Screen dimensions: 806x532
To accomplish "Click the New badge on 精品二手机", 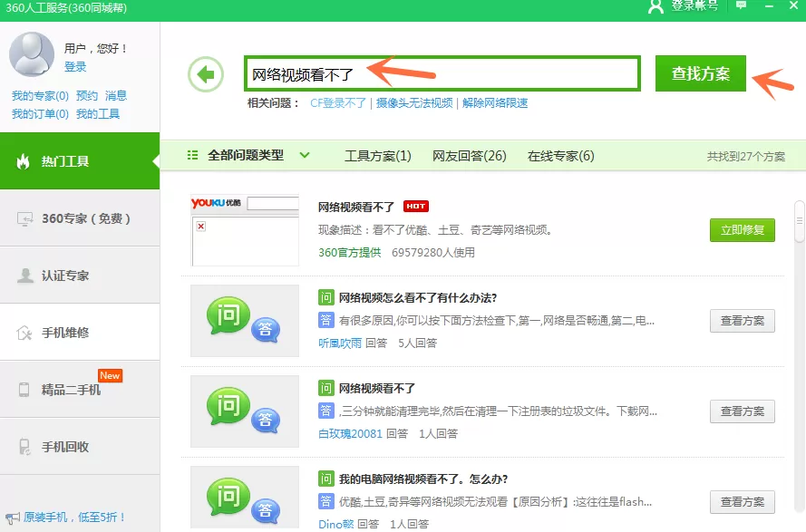I will (110, 376).
